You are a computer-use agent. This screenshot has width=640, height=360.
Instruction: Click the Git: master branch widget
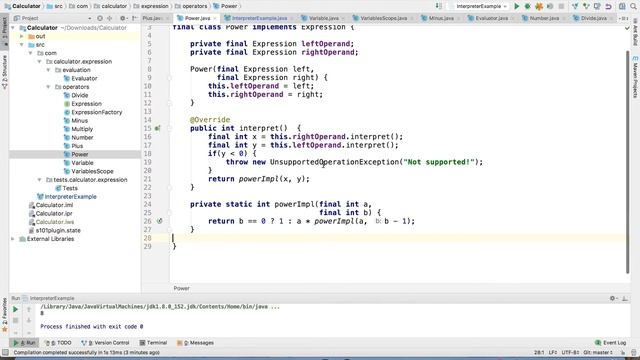[x=598, y=353]
